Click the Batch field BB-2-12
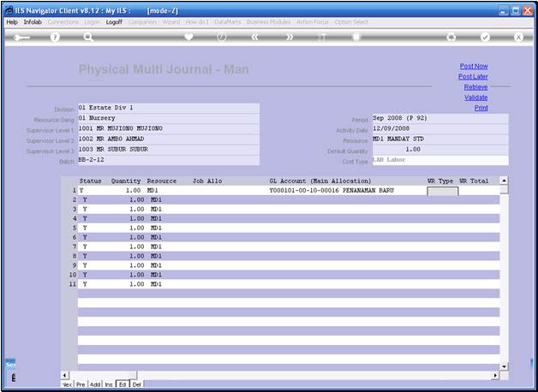This screenshot has width=538, height=392. pyautogui.click(x=169, y=160)
